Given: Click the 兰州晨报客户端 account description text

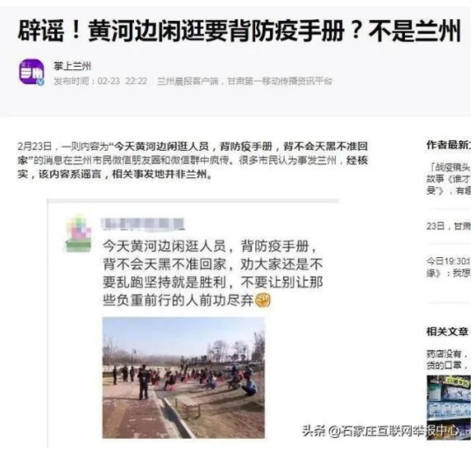Looking at the screenshot, I should [245, 81].
